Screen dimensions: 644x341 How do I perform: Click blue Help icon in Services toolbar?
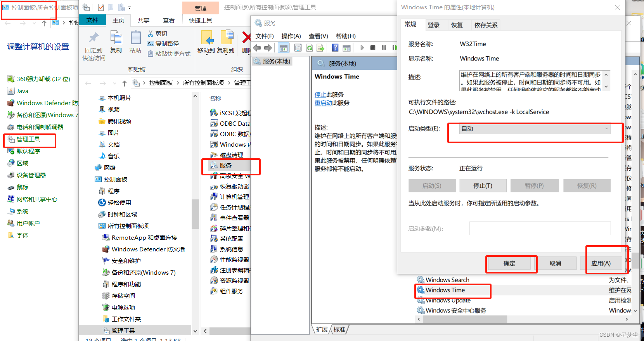[x=335, y=48]
